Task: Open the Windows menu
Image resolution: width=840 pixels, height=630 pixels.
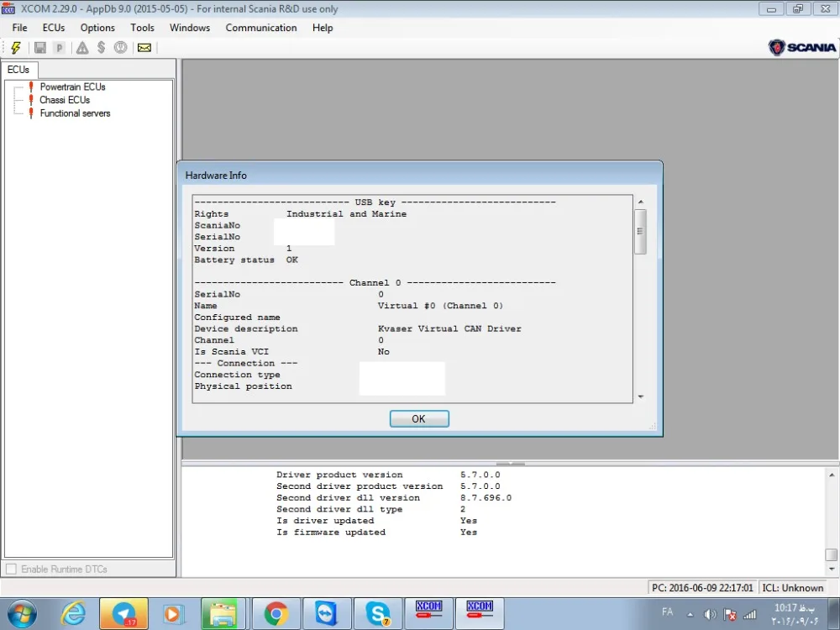Action: 190,28
